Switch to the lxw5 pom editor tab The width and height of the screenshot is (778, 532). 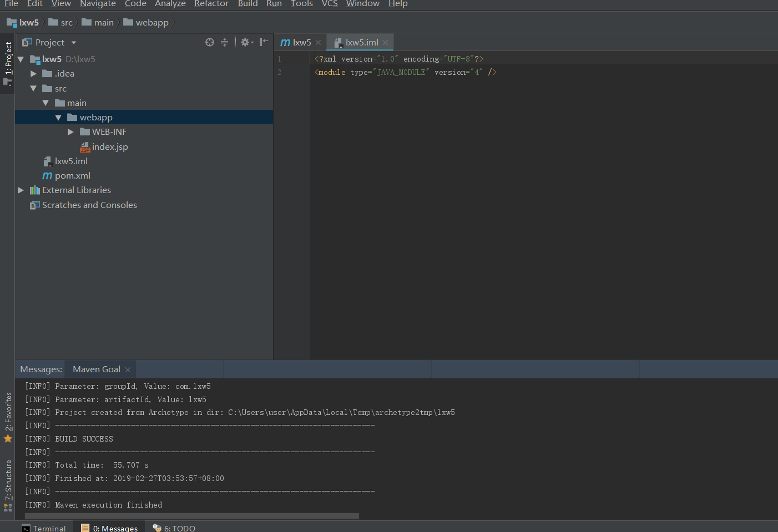(x=300, y=42)
